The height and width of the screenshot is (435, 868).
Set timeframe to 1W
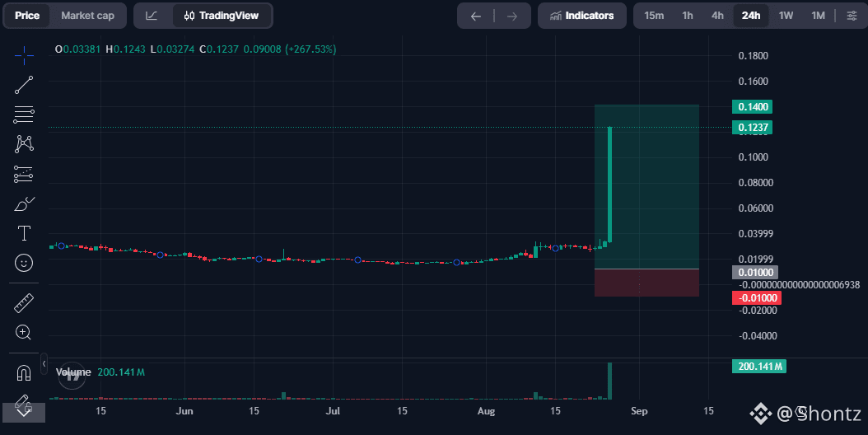tap(786, 16)
